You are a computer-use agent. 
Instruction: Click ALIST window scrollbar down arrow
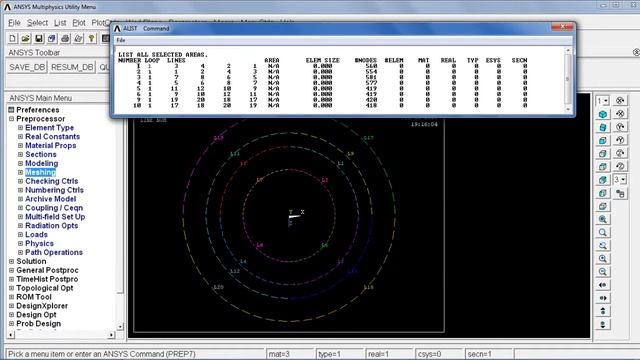(568, 109)
